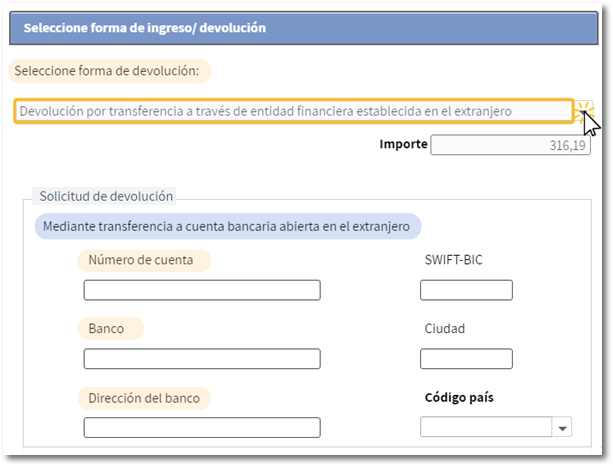Click the 'Mediante transferencia a cuenta bancaria' label

(228, 227)
